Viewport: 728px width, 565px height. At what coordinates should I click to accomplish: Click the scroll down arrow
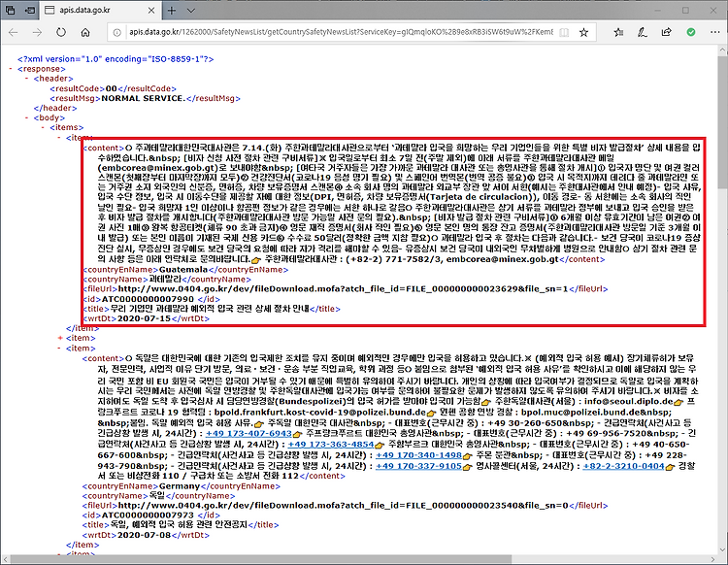722,549
